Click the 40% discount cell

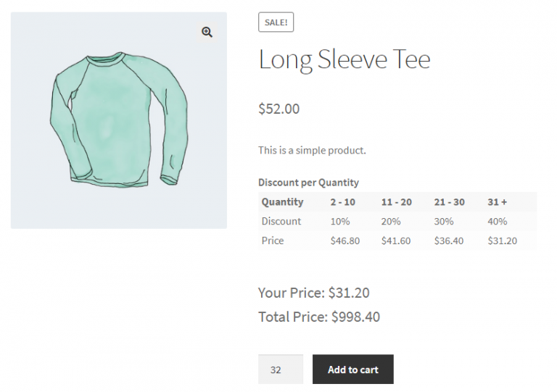498,222
